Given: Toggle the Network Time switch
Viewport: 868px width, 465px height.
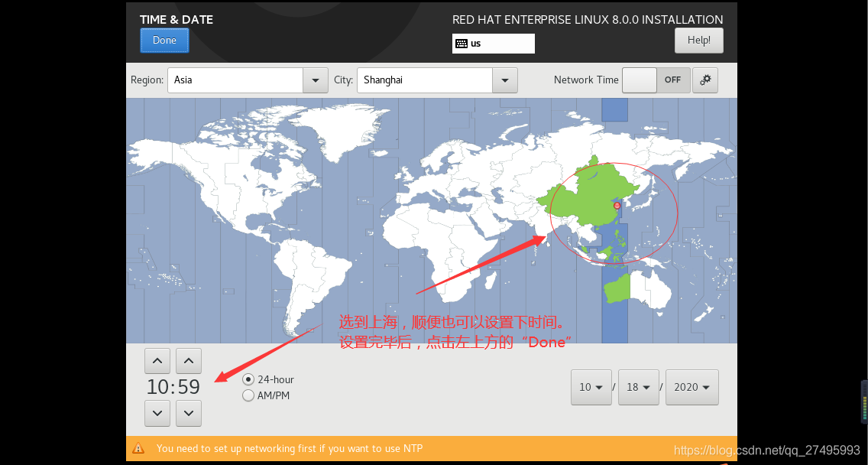Looking at the screenshot, I should [656, 80].
